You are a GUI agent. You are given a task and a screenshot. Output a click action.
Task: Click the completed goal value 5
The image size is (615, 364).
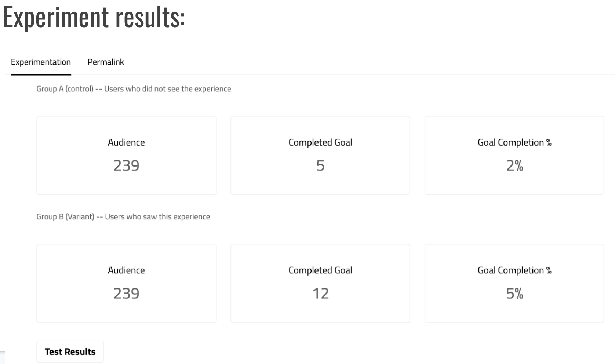tap(320, 166)
